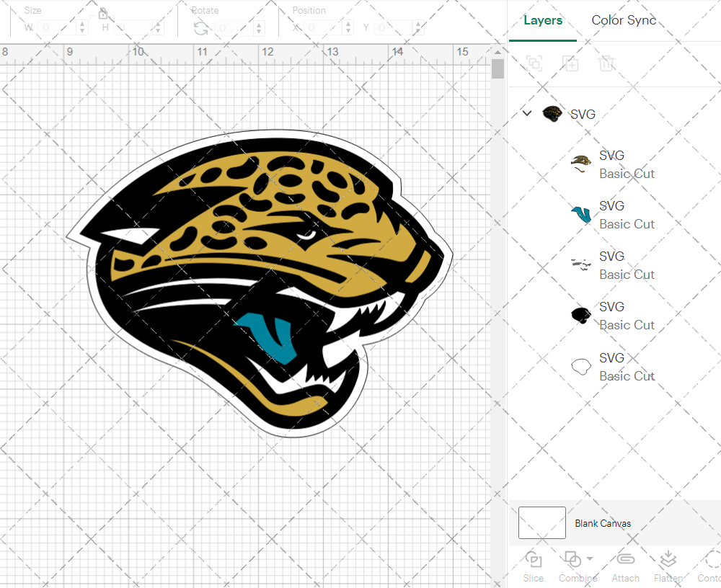Click the gold spots layer thumbnail
The image size is (721, 588).
[580, 164]
